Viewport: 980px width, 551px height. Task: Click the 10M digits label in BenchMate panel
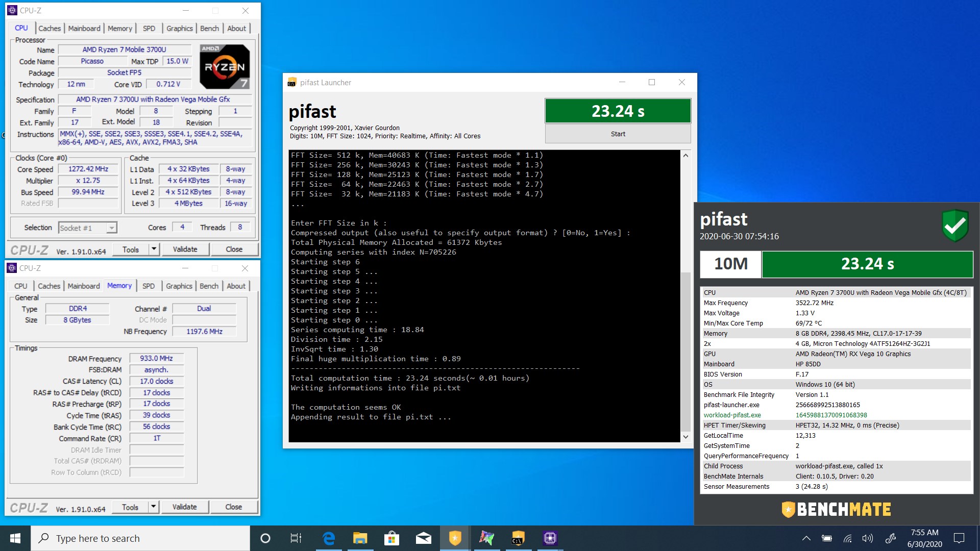(730, 264)
